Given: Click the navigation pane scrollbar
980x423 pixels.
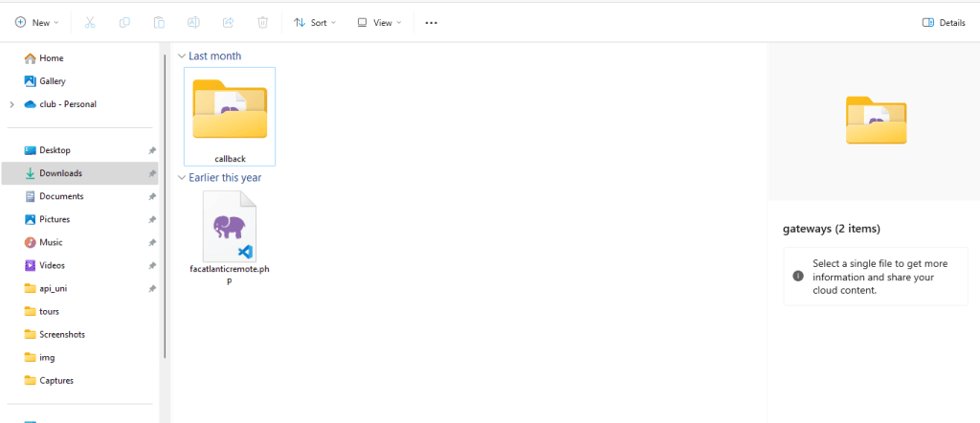Looking at the screenshot, I should click(x=165, y=206).
